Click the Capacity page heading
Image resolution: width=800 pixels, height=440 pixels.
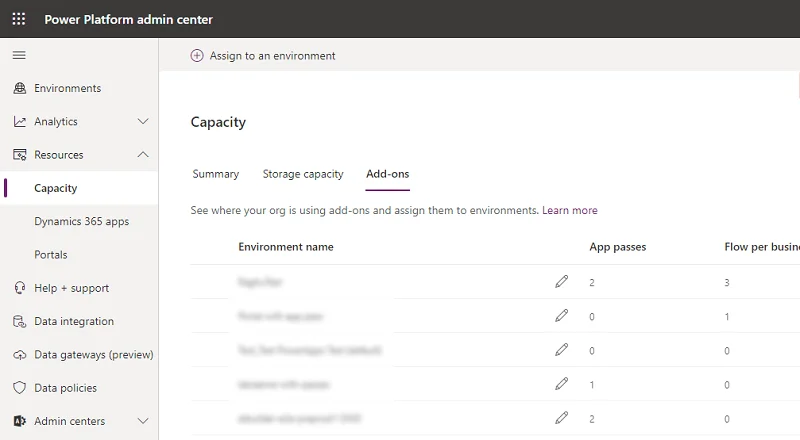(218, 122)
